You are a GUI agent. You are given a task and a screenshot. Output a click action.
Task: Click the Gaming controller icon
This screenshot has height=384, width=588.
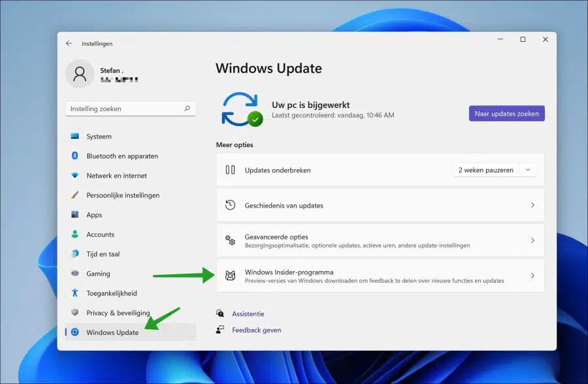click(x=74, y=273)
